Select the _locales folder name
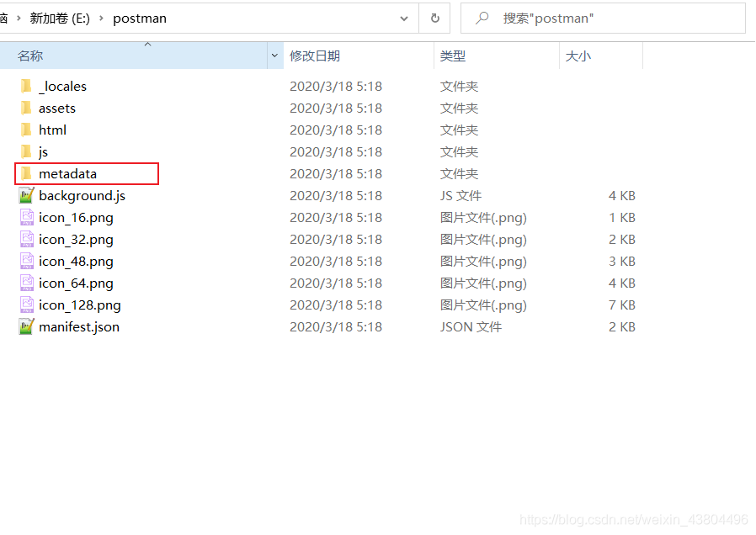Screen dimensions: 756x535 click(x=62, y=87)
